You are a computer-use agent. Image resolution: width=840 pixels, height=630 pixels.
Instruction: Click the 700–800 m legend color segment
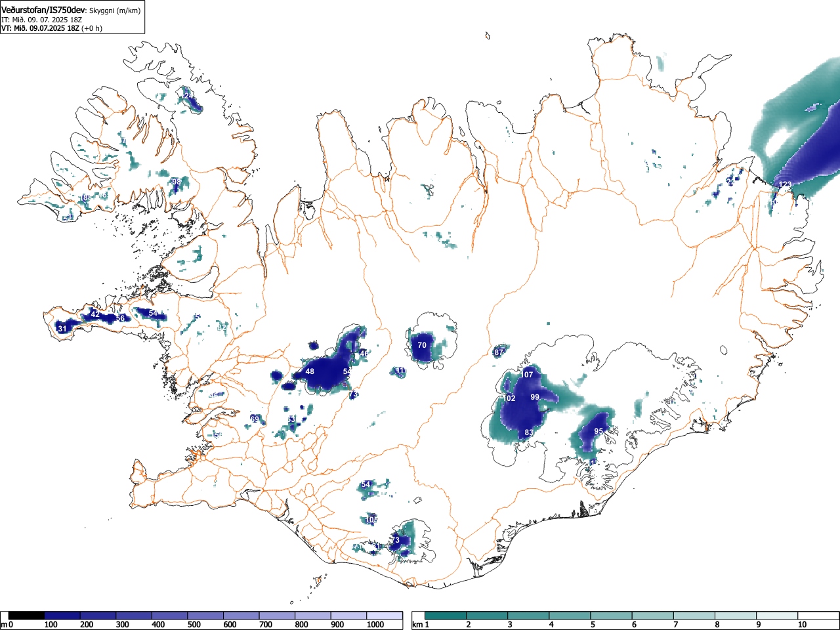click(x=277, y=616)
